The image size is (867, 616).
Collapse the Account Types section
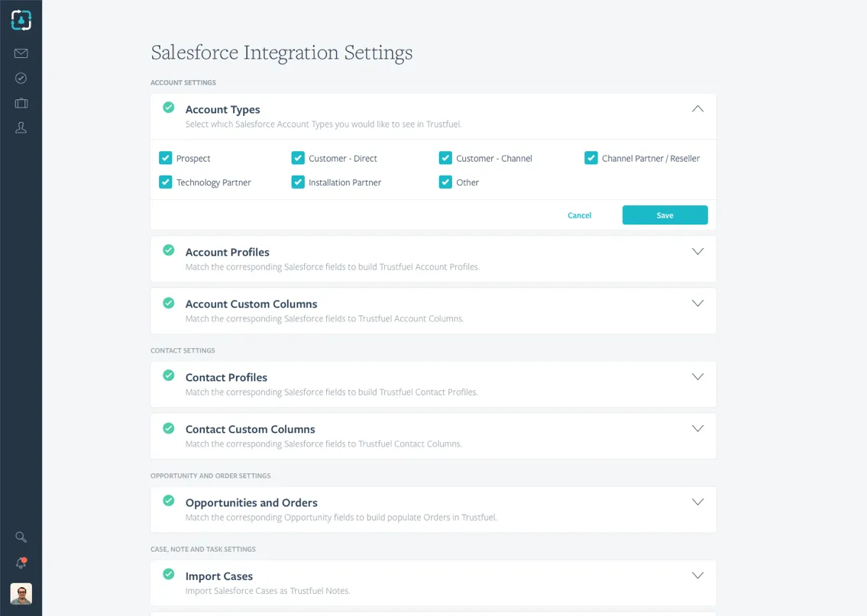coord(697,108)
